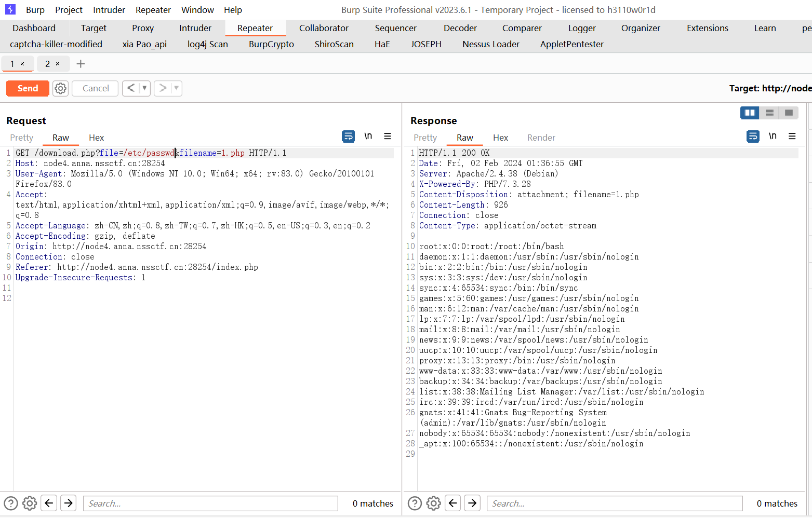
Task: Switch to the Dashboard tab
Action: (x=34, y=28)
